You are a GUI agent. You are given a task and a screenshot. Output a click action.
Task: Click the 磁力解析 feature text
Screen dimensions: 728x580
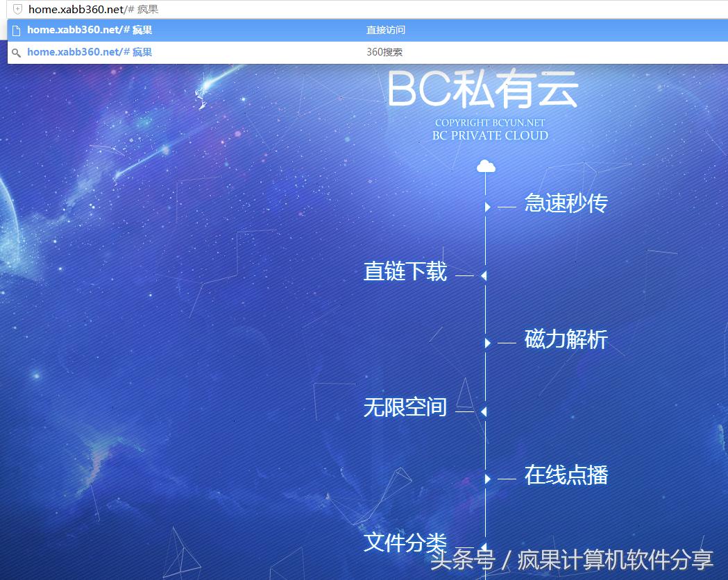click(566, 339)
